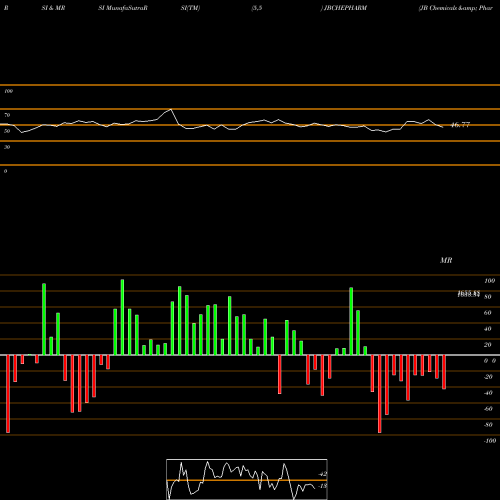Click the 'SI(TM)' header label

190,8
